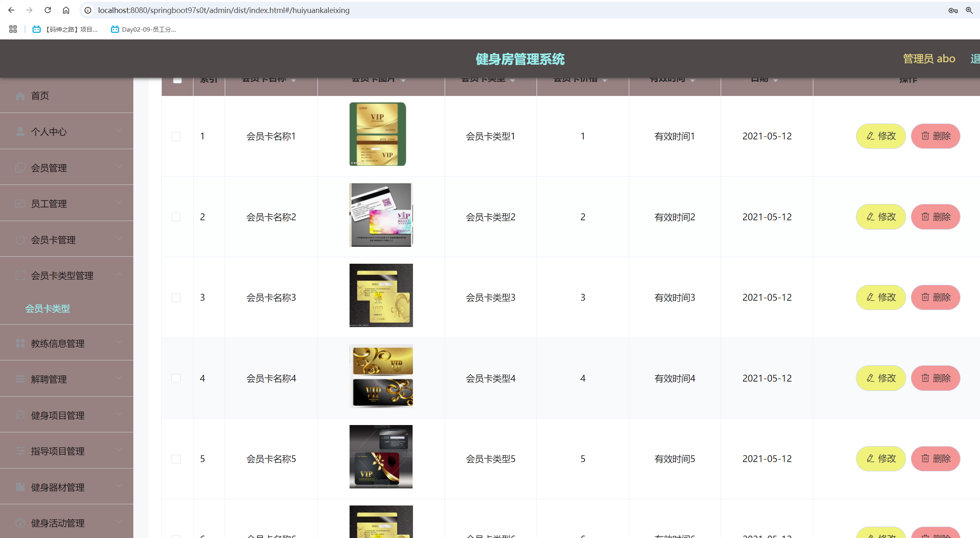The image size is (980, 538).
Task: Open the 【码神之路】项目 bookmark
Action: (65, 29)
